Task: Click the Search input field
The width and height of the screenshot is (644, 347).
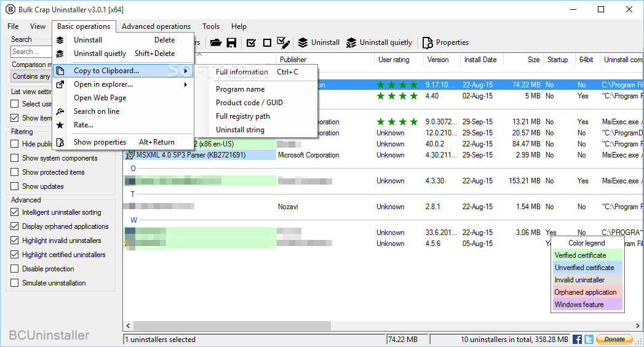Action: 31,51
